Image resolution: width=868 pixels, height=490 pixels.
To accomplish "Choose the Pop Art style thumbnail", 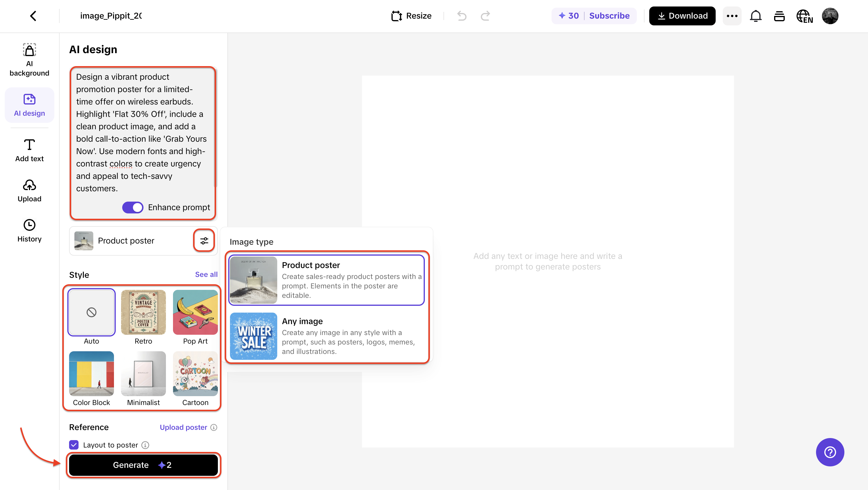I will coord(195,312).
